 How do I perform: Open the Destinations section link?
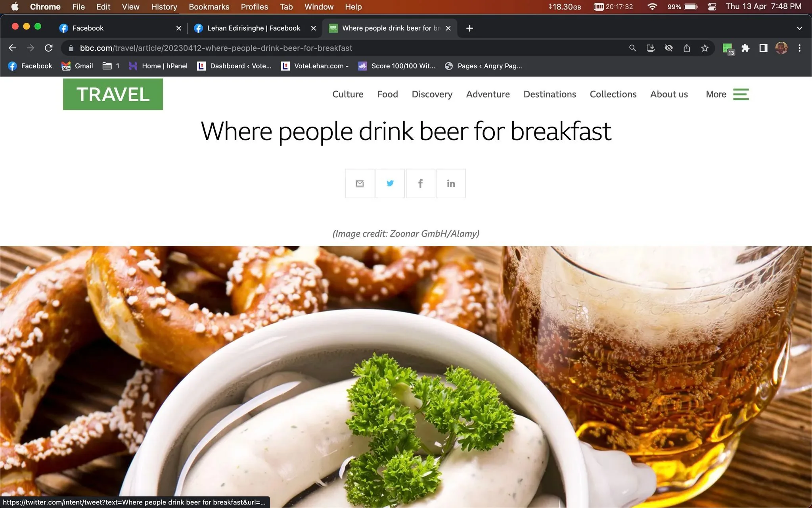(x=550, y=94)
